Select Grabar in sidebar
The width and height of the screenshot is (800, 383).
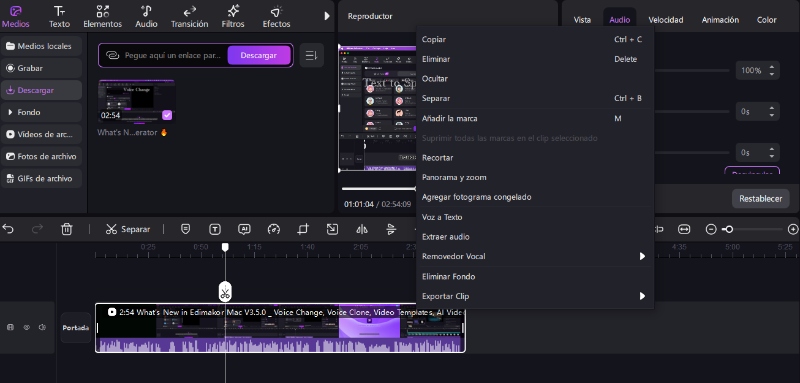[x=41, y=68]
